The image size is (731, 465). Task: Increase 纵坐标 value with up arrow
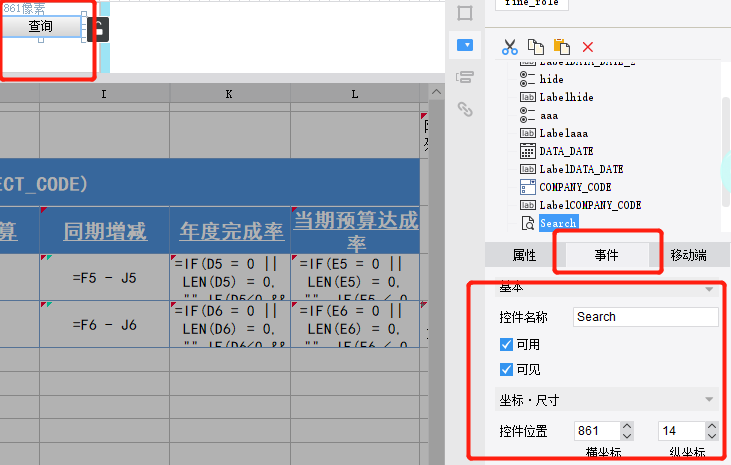(x=711, y=426)
